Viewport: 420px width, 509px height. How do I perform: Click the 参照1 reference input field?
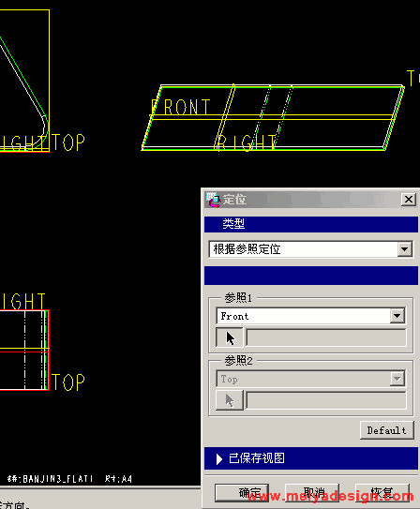point(326,337)
